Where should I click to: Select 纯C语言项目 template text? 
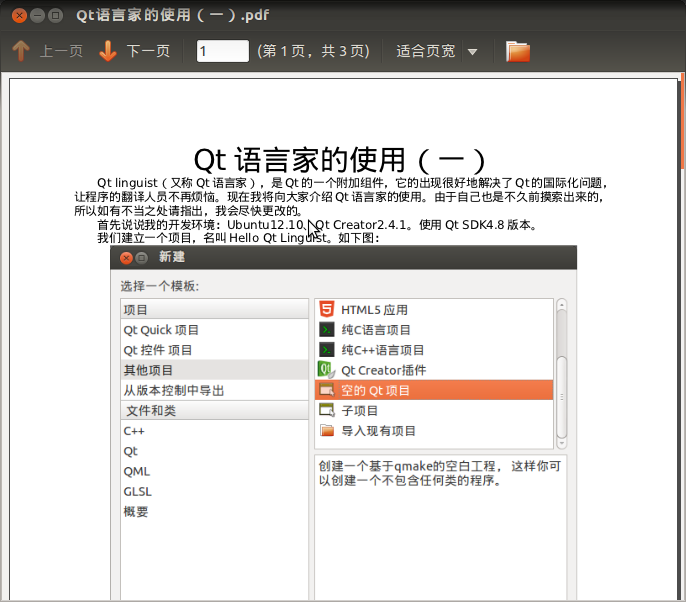376,330
